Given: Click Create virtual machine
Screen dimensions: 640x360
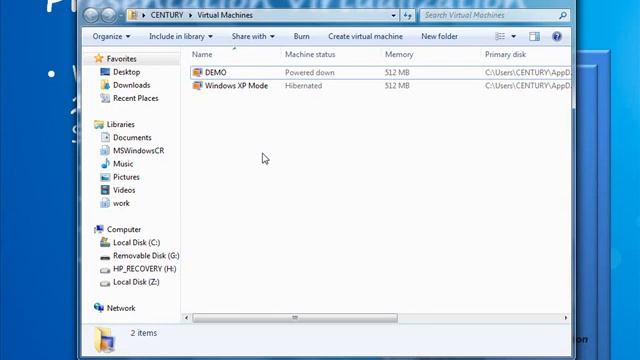Looking at the screenshot, I should (365, 36).
